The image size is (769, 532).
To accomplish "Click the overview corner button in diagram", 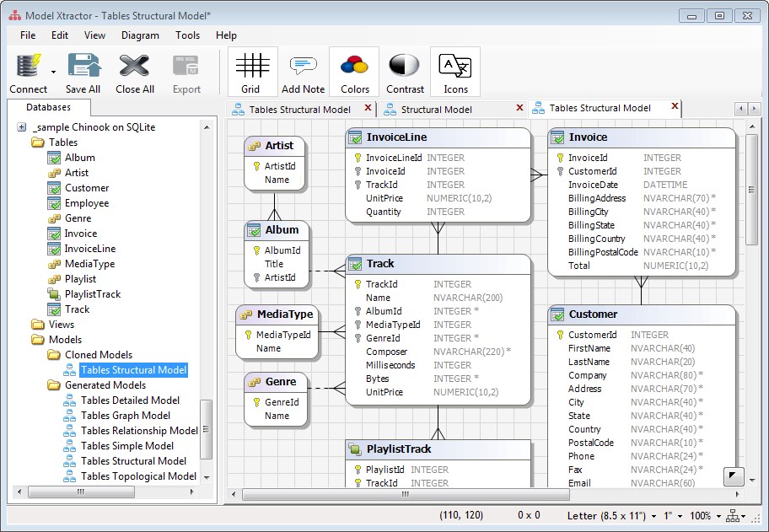I will (734, 476).
